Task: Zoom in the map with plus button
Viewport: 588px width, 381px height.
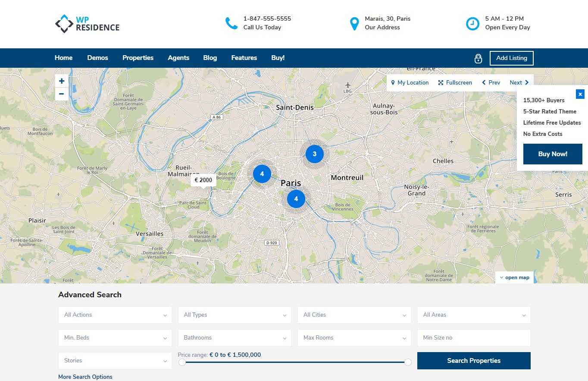Action: 62,81
